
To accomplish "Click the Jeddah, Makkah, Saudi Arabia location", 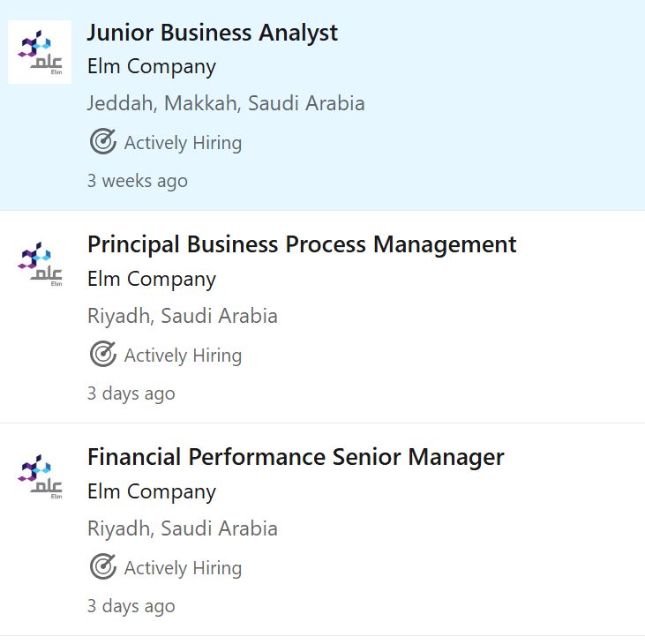I will (226, 103).
